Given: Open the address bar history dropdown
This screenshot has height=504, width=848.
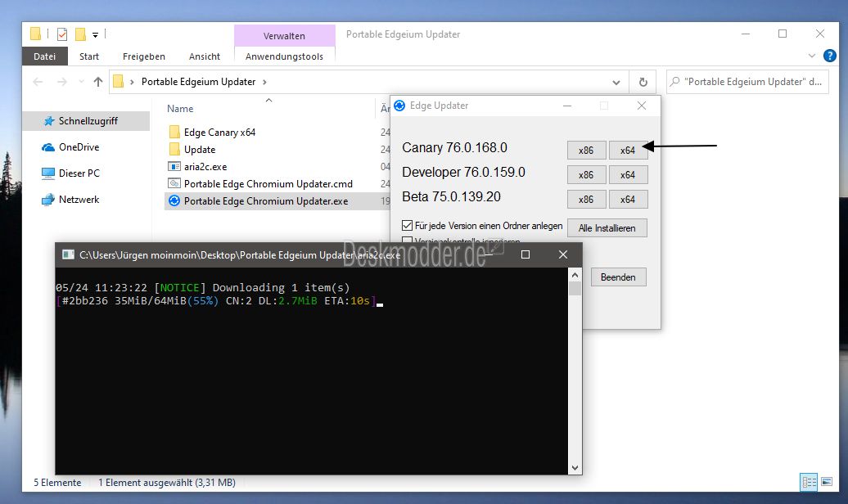Looking at the screenshot, I should pyautogui.click(x=616, y=82).
